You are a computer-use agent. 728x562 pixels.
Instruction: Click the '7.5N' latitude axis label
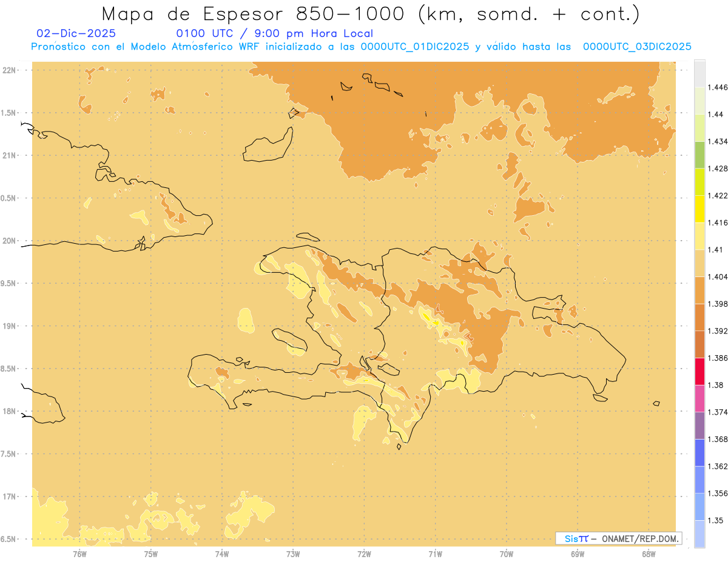[x=8, y=454]
